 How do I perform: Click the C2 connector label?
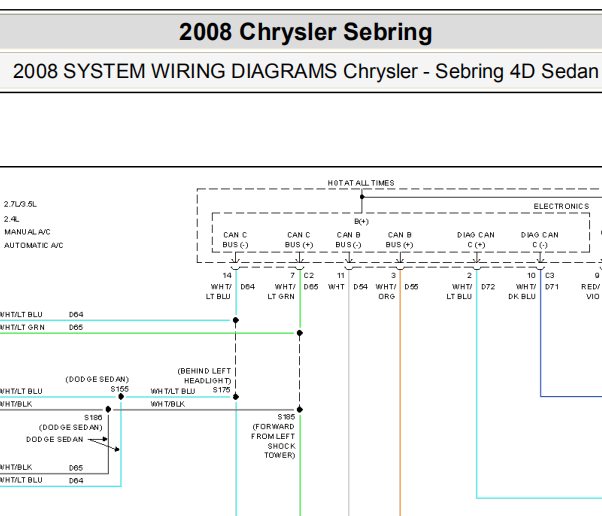pyautogui.click(x=309, y=275)
